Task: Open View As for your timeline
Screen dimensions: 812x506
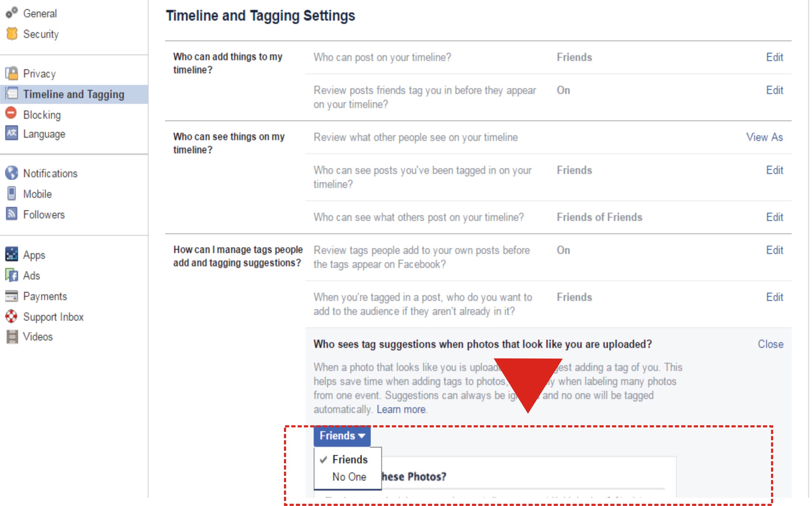Action: tap(764, 137)
